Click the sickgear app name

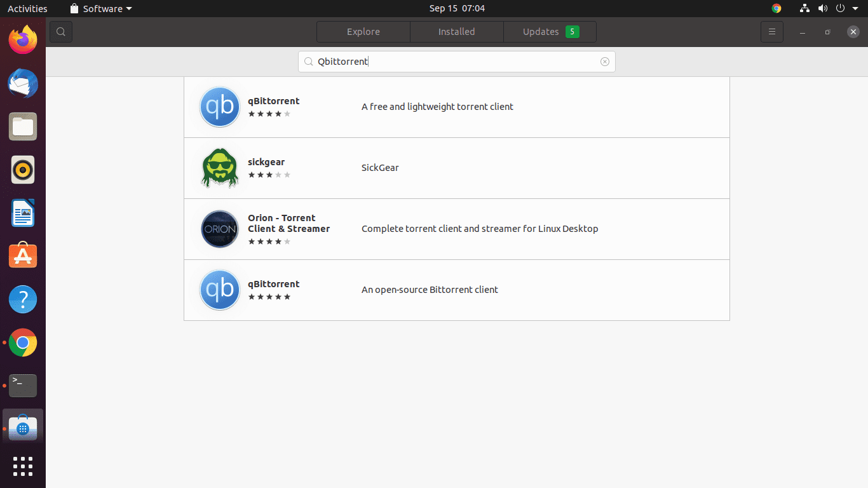click(x=266, y=162)
